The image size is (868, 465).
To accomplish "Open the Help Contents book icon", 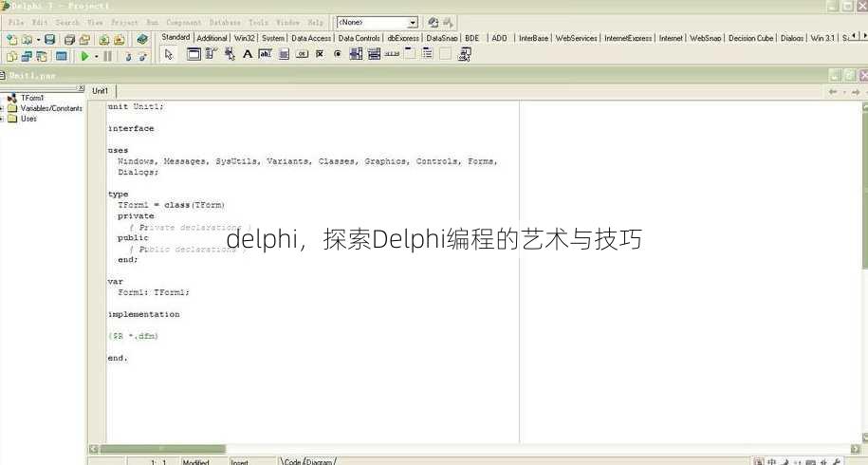I will coord(142,39).
